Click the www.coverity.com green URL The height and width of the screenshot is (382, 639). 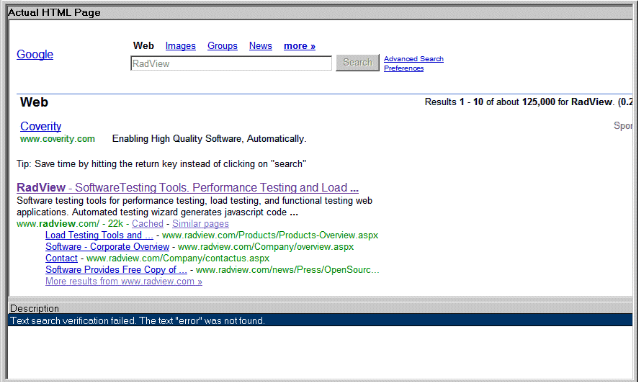click(57, 139)
